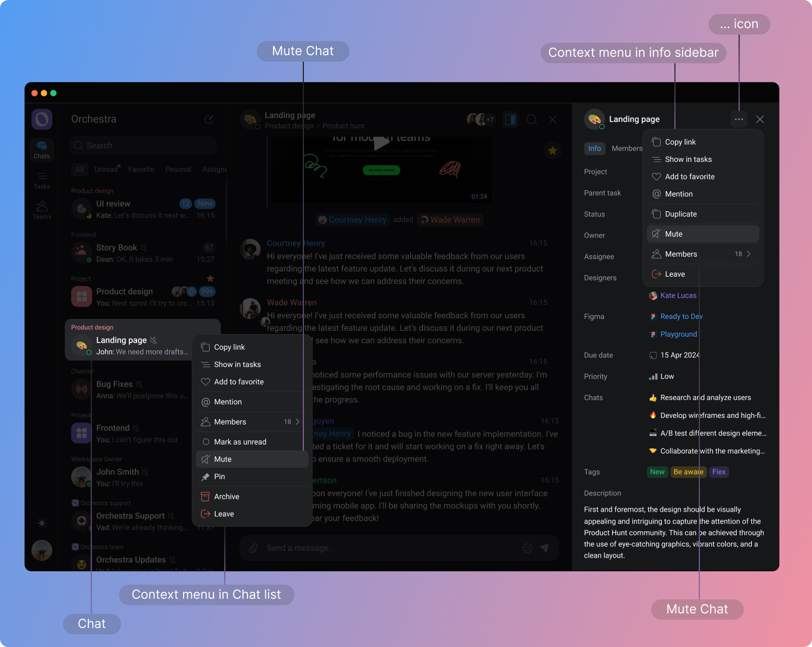Click the compose new chat icon
The width and height of the screenshot is (812, 647).
pos(209,119)
